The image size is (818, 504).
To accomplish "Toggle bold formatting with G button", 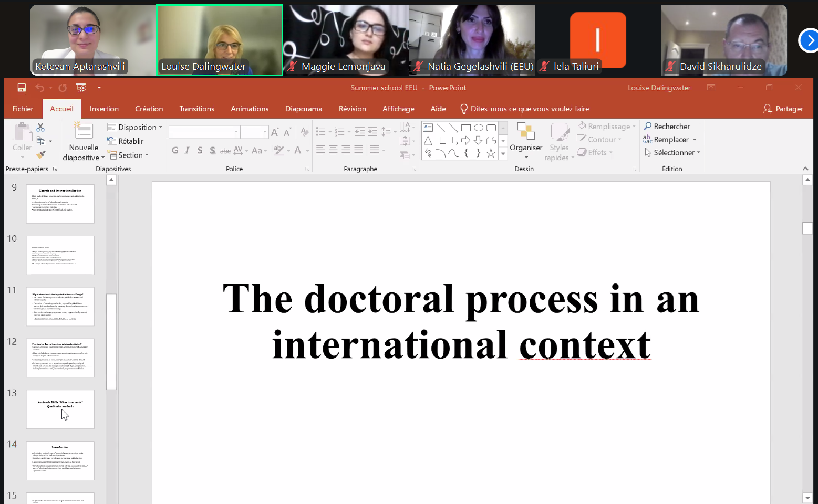I will point(175,151).
